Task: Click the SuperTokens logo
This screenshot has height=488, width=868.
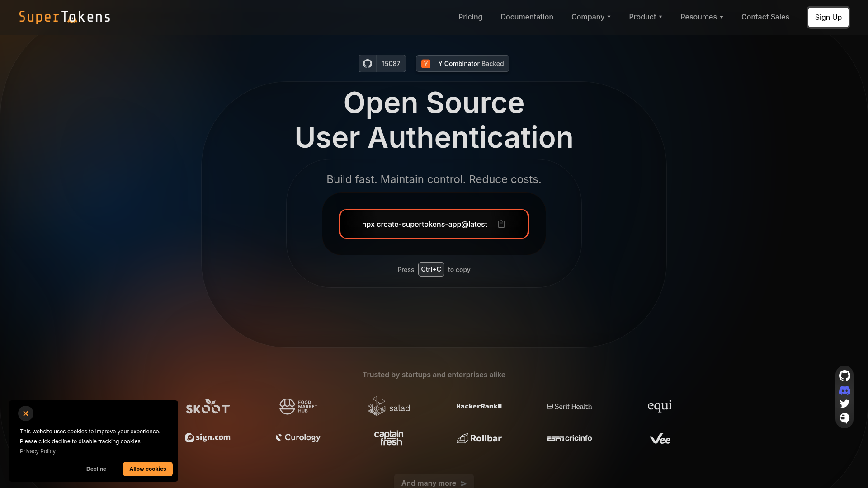Action: (65, 17)
